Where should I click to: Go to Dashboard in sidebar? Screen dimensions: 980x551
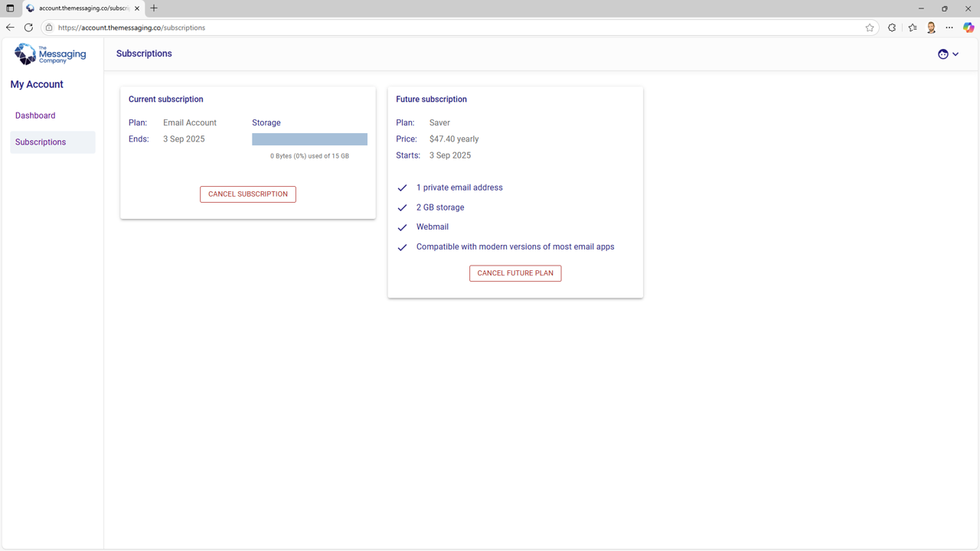point(53,116)
